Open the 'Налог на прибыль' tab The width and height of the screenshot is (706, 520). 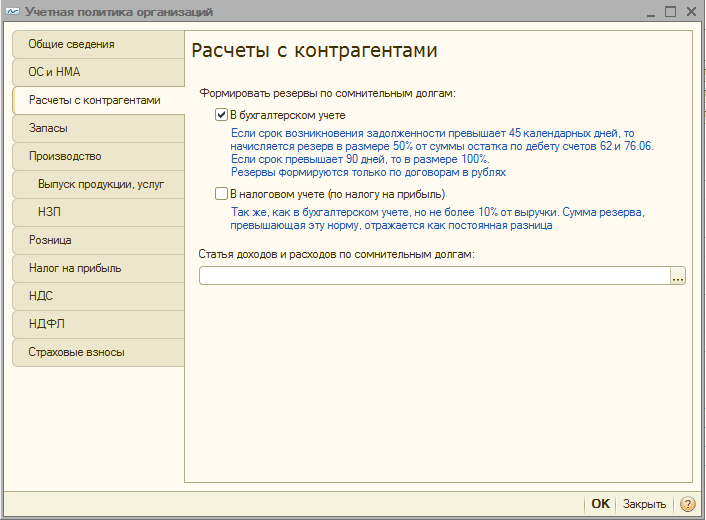point(98,268)
